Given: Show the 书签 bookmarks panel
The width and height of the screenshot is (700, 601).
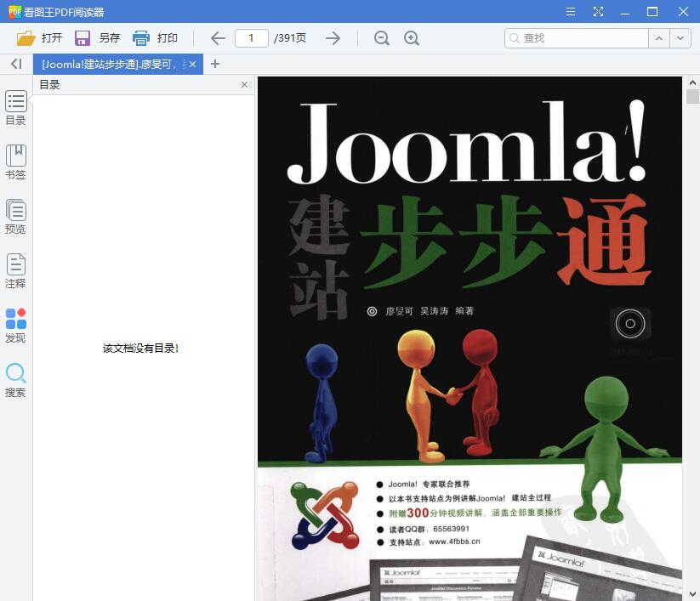Looking at the screenshot, I should tap(15, 161).
